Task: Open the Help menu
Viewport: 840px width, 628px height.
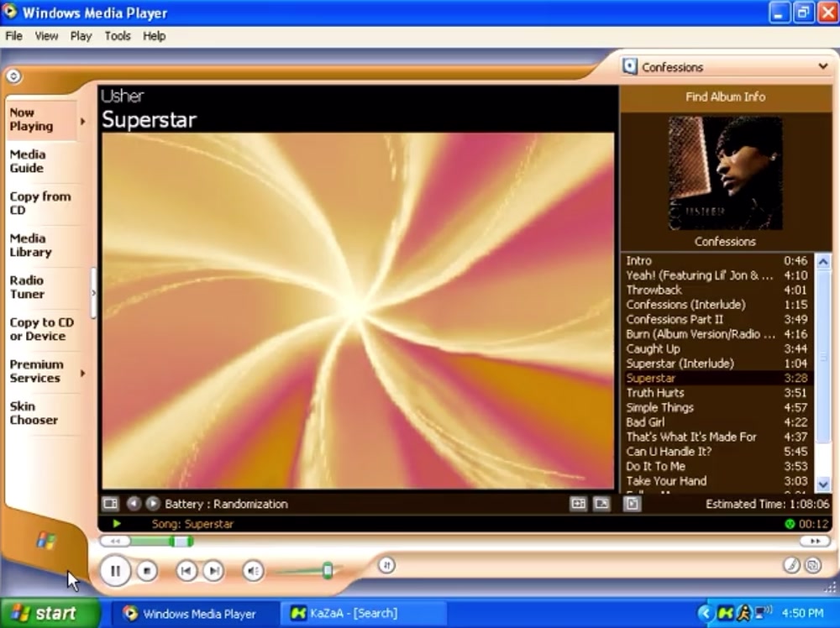Action: pos(154,36)
